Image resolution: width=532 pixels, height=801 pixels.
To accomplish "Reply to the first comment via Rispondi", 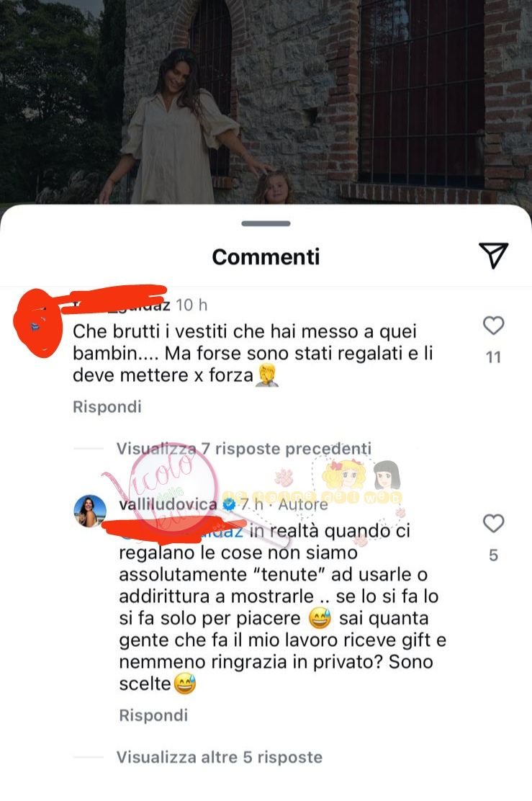I will [107, 407].
